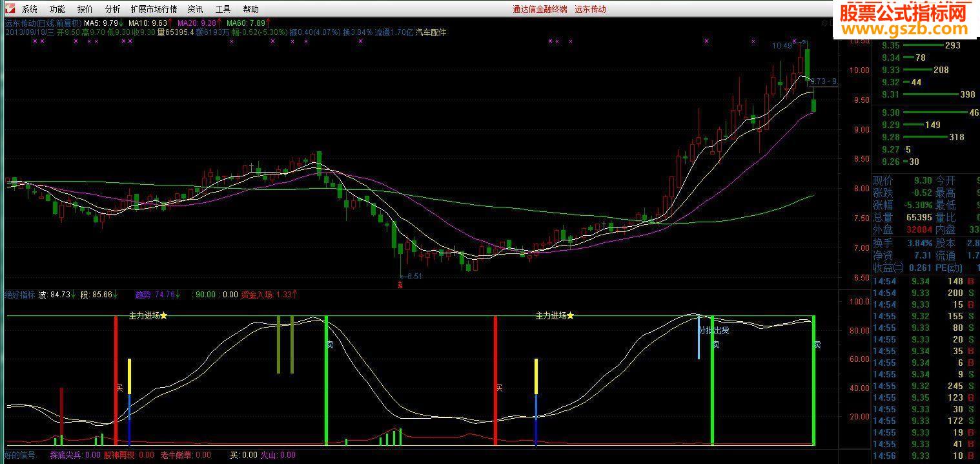Image resolution: width=980 pixels, height=464 pixels.
Task: Click the 老牛嫩草 indicator label
Action: [x=176, y=455]
